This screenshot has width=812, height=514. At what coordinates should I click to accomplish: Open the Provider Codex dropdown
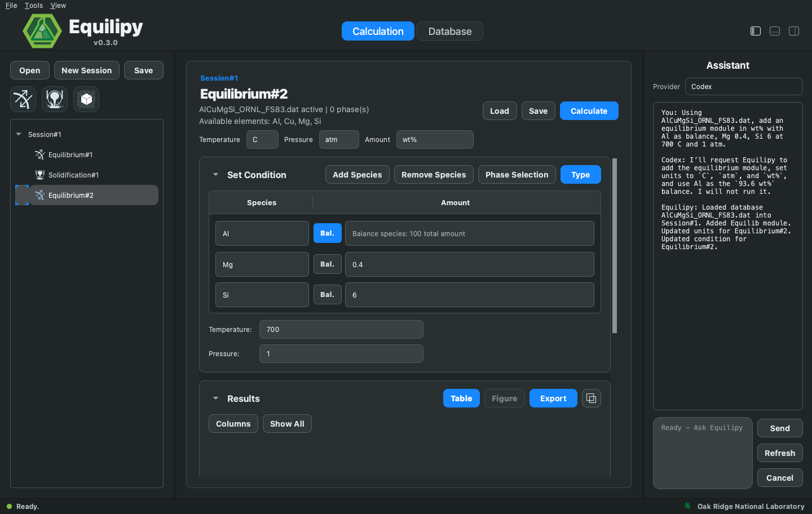744,87
